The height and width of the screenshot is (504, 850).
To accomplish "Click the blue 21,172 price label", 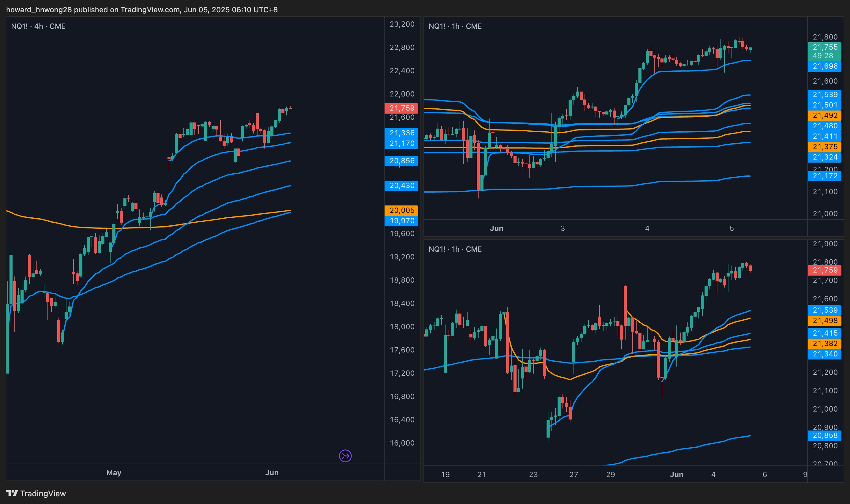I will [825, 176].
